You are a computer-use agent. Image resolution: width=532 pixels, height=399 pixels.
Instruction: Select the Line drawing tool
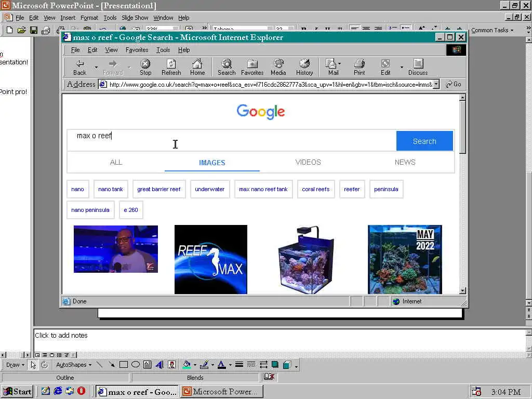99,365
